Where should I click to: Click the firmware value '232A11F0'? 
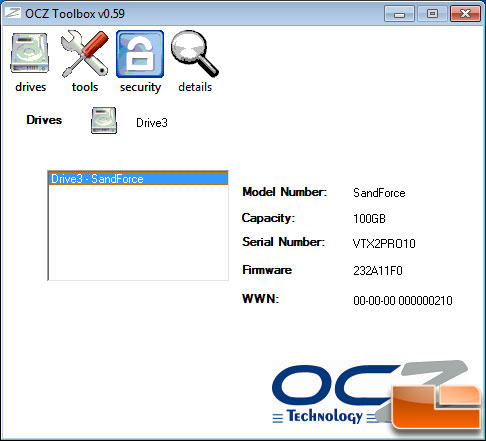[x=378, y=270]
